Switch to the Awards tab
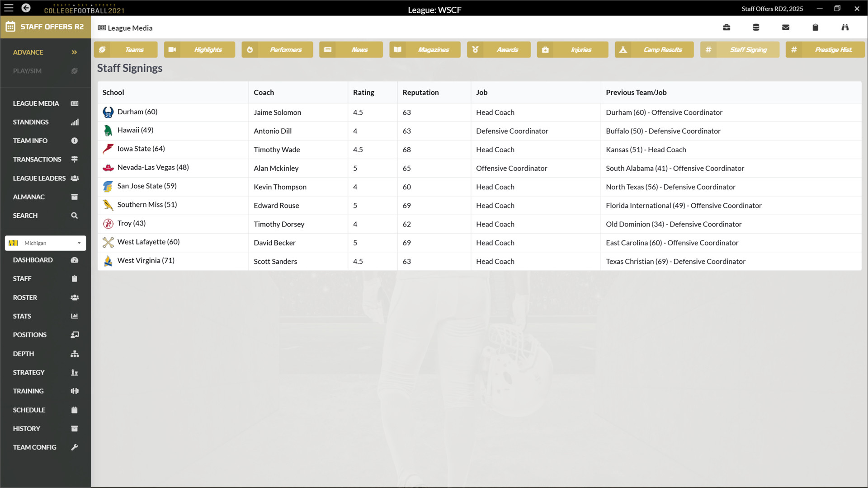The image size is (868, 488). pyautogui.click(x=499, y=50)
